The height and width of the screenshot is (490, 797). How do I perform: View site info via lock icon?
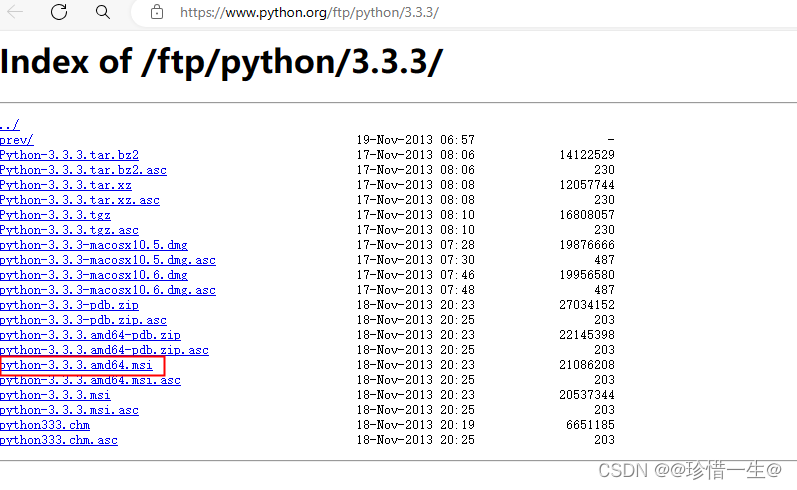coord(157,12)
